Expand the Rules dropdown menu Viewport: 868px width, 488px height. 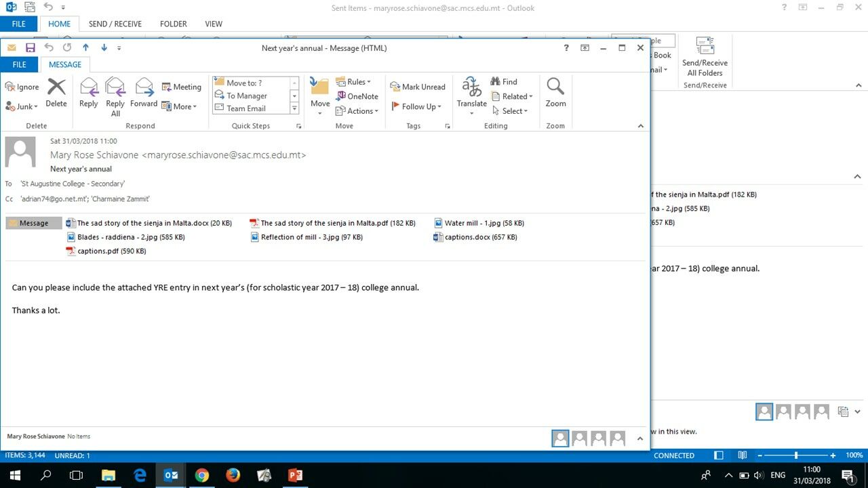(353, 82)
